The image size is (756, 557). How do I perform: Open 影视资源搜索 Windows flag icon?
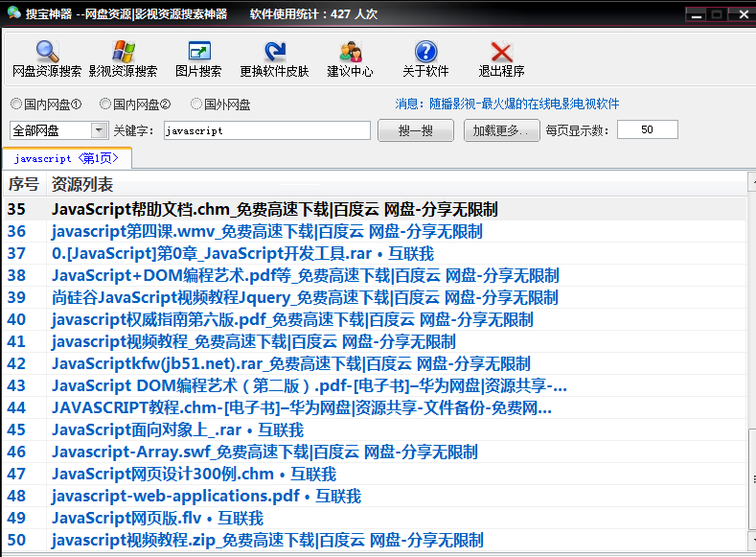123,51
